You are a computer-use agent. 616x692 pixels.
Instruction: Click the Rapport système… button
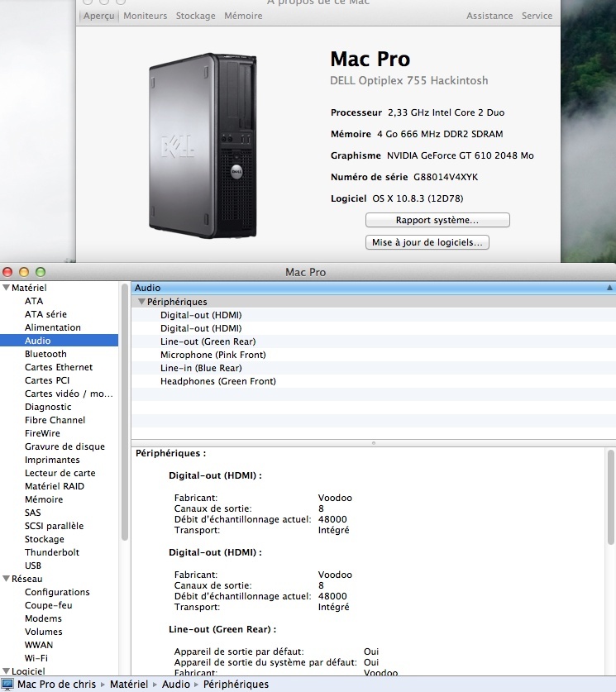[437, 220]
